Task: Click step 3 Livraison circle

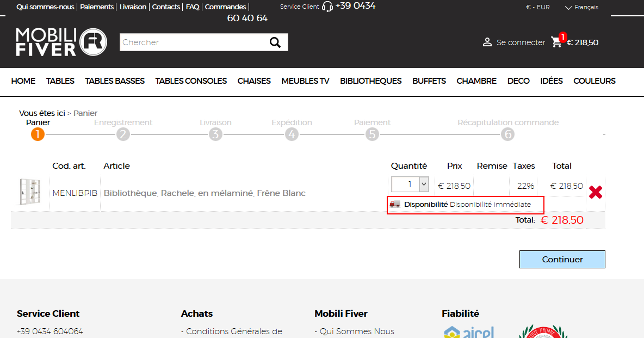Action: 215,134
